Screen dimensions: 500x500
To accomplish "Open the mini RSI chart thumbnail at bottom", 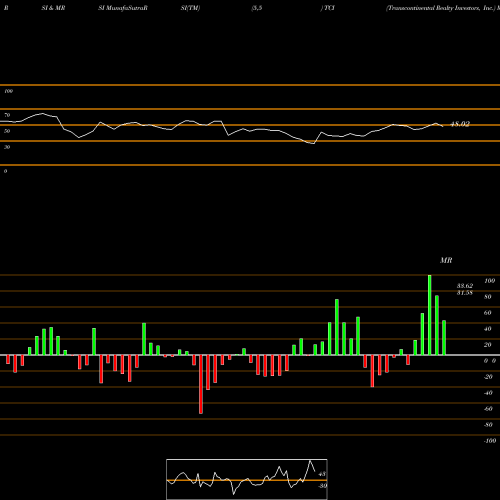I will click(247, 479).
